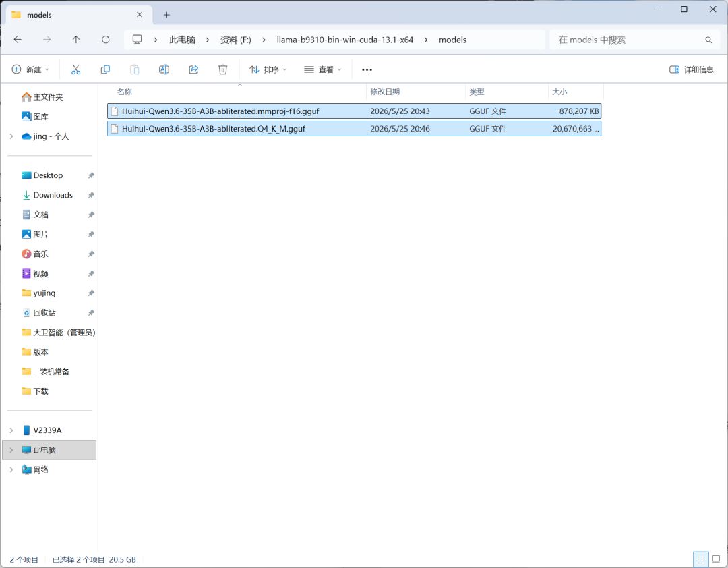Switch to large thumbnails view in status bar
The height and width of the screenshot is (568, 728).
coord(717,559)
